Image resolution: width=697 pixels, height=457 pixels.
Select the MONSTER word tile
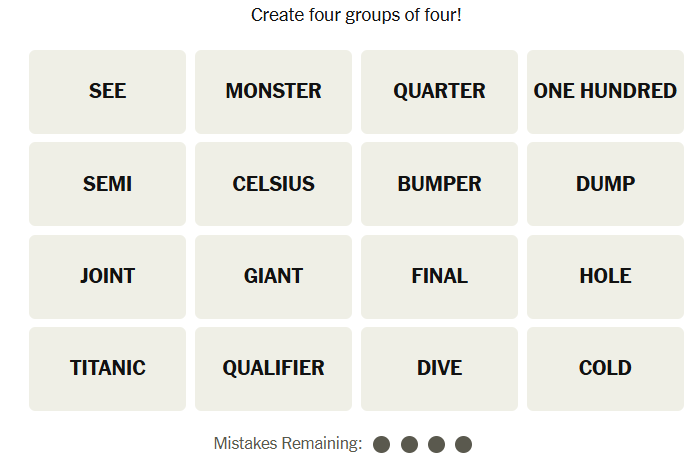pyautogui.click(x=273, y=91)
